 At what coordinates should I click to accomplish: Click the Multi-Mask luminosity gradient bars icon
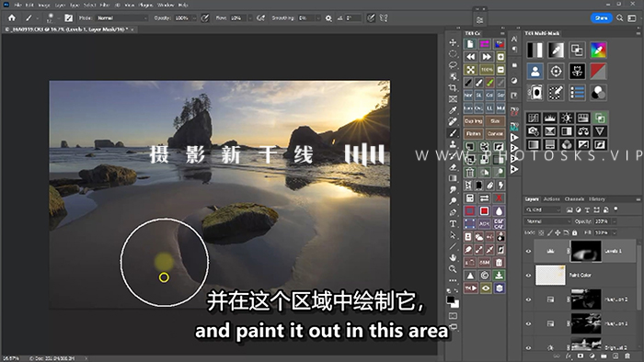coord(535,50)
